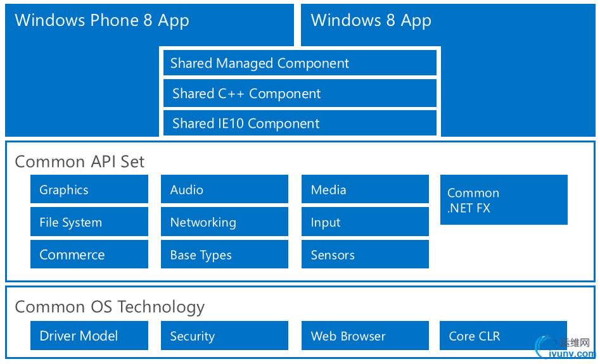Viewport: 600px width, 364px height.
Task: Click the Common .NET FX block
Action: [x=504, y=199]
